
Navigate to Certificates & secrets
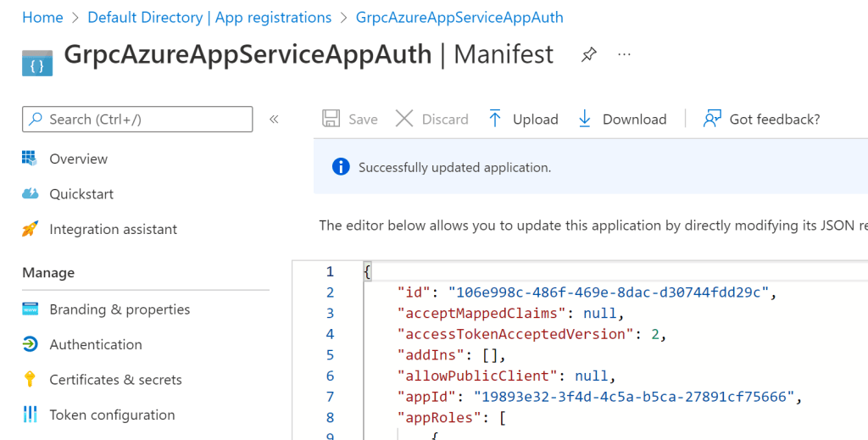click(115, 380)
